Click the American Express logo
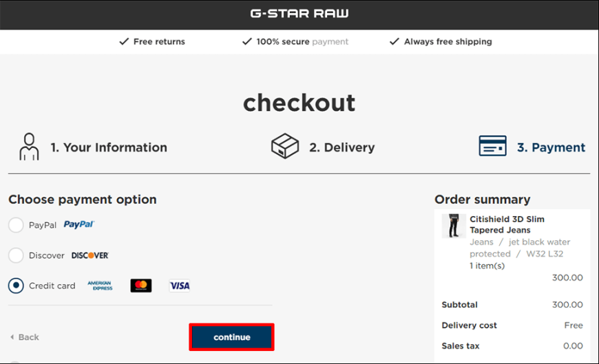 (100, 286)
